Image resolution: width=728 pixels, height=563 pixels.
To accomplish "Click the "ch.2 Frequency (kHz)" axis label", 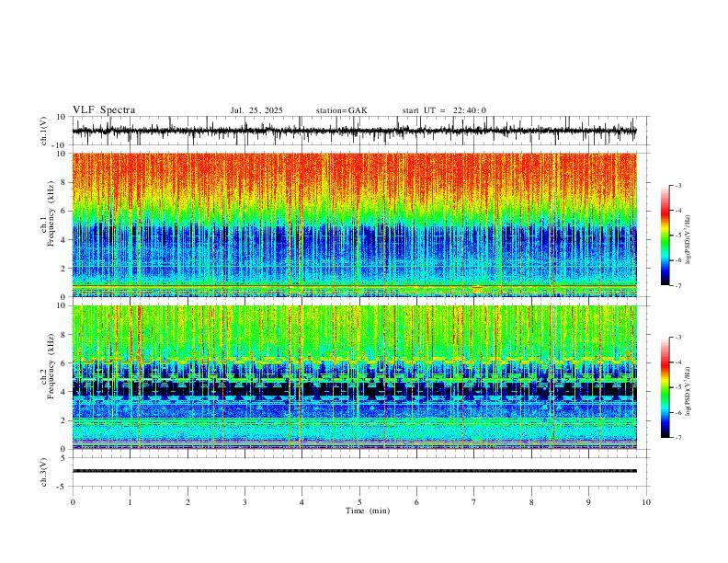I will coord(48,366).
